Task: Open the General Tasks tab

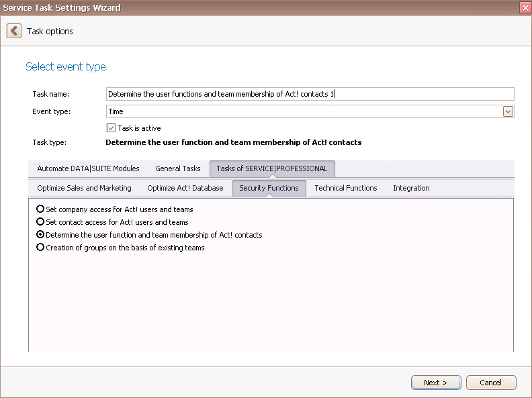Action: 178,168
